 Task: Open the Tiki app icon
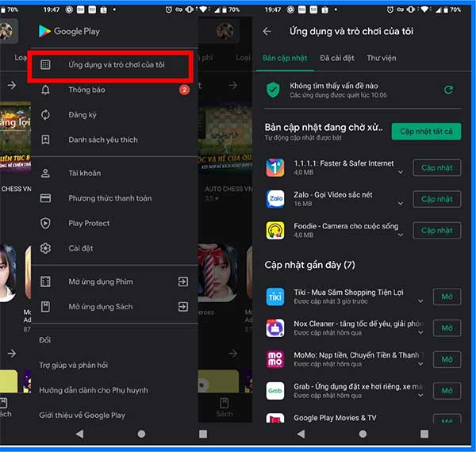coord(275,297)
